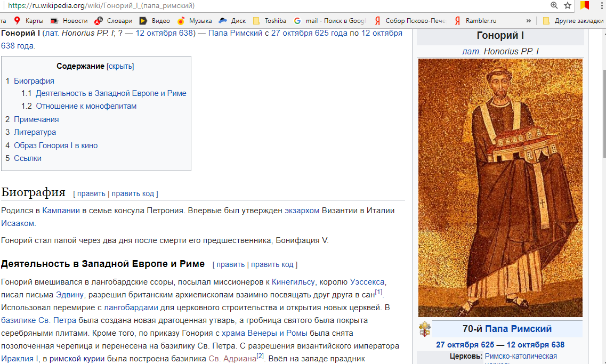
Task: Click править beside Деятельность в Западной Европе heading
Action: click(230, 265)
